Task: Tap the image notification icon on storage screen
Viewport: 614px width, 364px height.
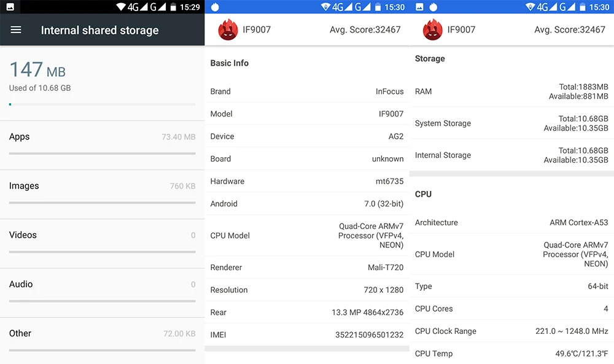Action: click(x=10, y=7)
